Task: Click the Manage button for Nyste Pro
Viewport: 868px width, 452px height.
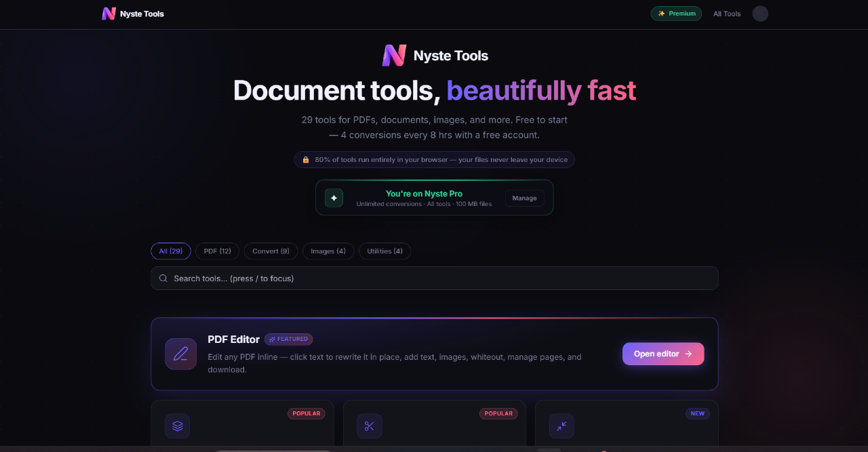Action: pos(524,198)
